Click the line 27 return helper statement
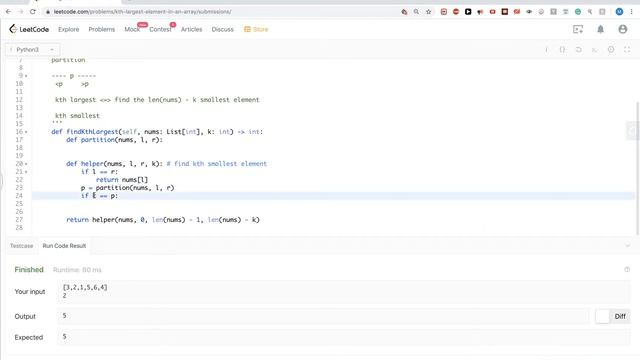This screenshot has height=360, width=640. 163,220
